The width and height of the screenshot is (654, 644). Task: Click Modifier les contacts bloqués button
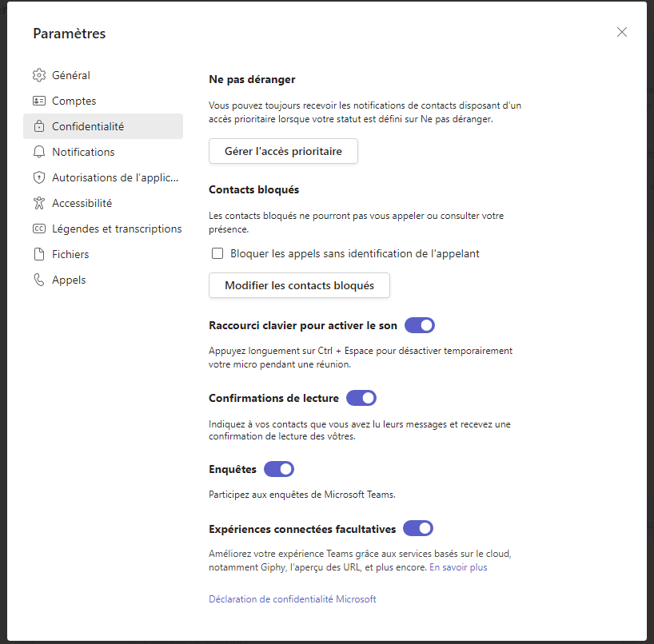(x=299, y=285)
